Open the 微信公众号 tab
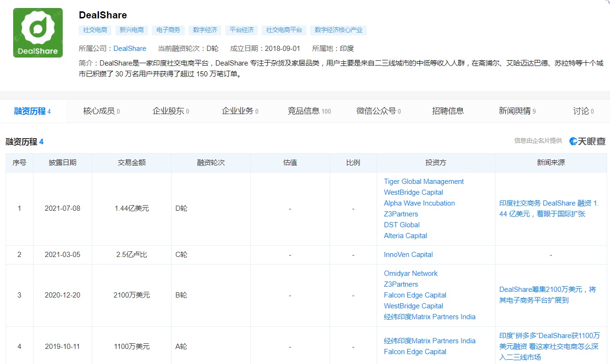The width and height of the screenshot is (610, 364). (x=378, y=111)
